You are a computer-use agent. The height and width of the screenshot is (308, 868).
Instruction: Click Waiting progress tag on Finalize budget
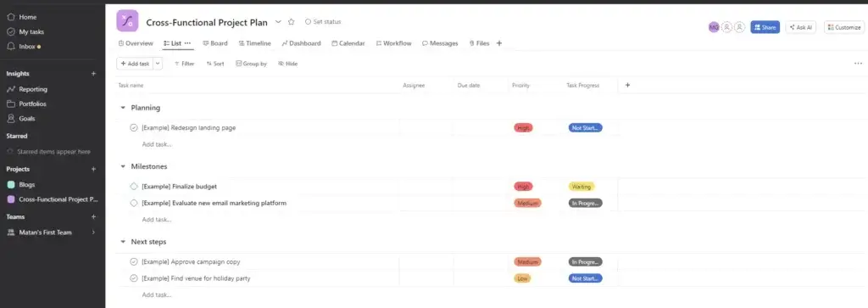(x=581, y=187)
